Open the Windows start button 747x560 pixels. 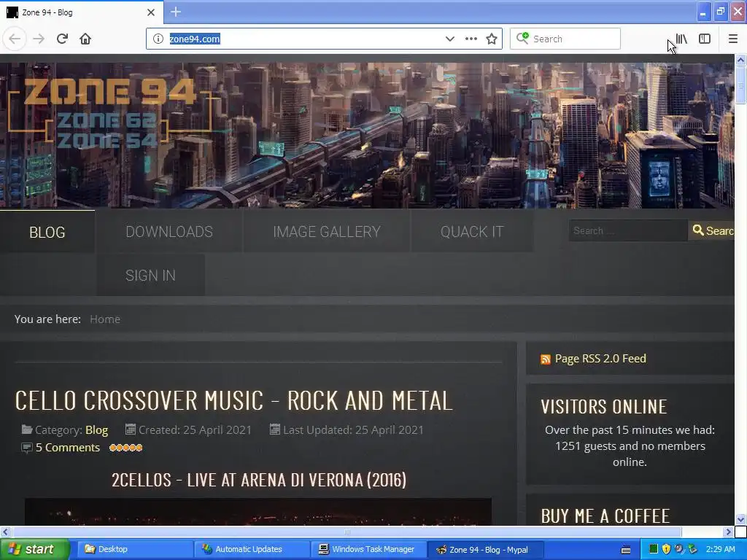[x=35, y=549]
